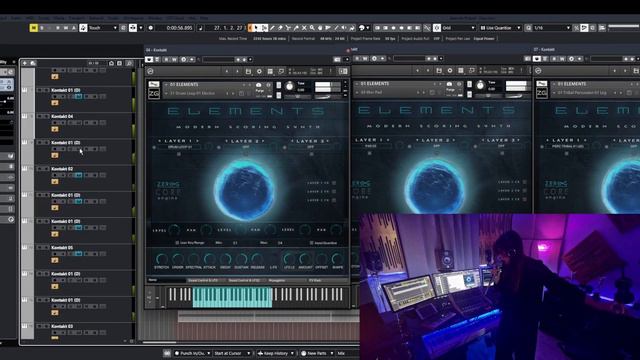Screen dimensions: 640x360
Task: Click the project horizontal scrollbar
Action: coord(160,342)
